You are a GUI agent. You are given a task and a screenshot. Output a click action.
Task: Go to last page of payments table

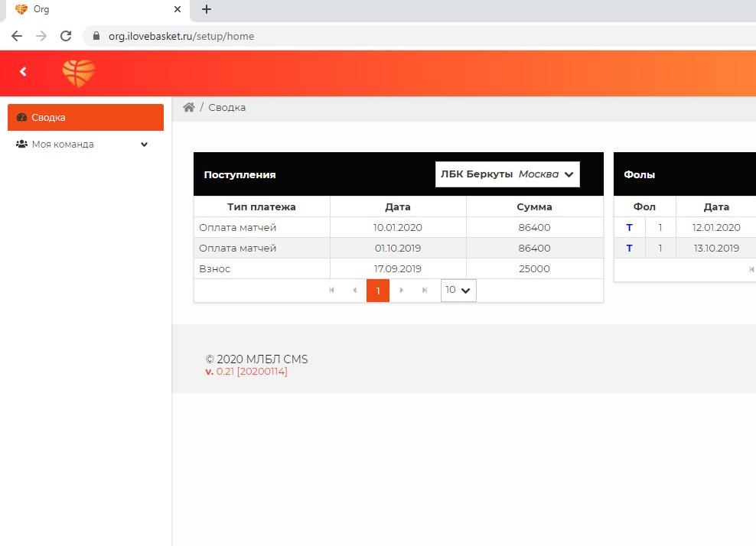click(425, 291)
